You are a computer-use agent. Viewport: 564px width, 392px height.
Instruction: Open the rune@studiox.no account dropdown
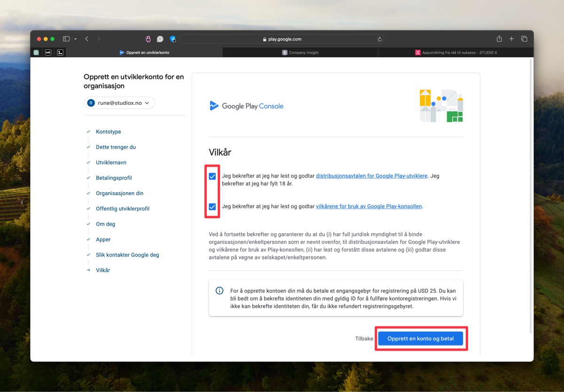point(119,103)
